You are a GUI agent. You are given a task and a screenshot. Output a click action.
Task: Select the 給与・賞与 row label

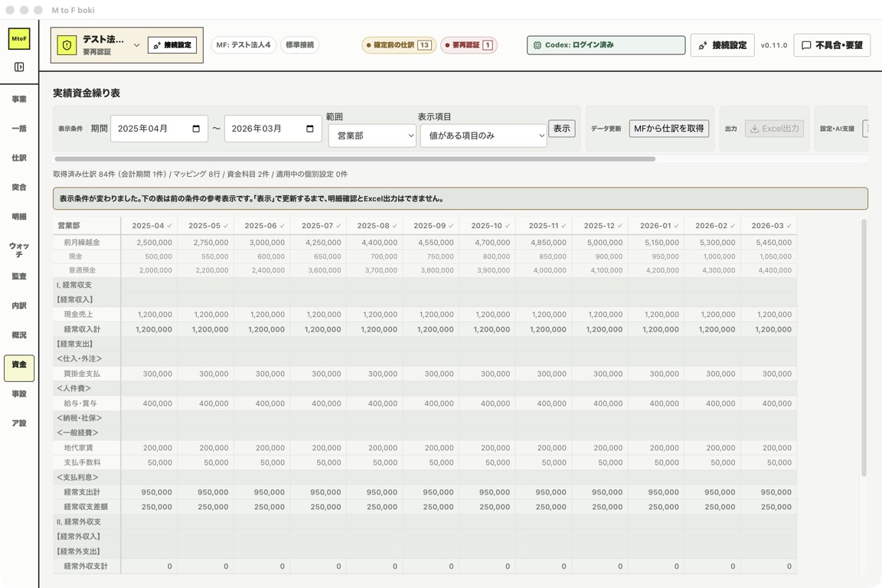click(x=80, y=403)
